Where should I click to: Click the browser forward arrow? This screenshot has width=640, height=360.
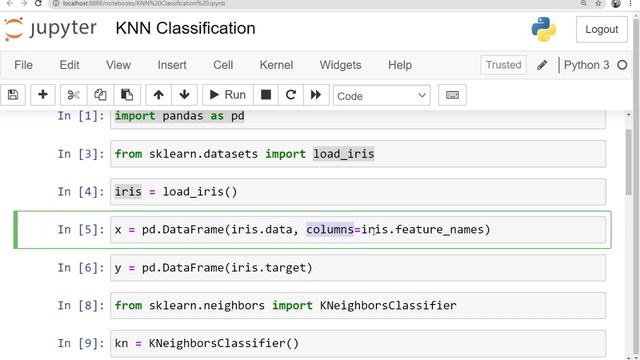click(24, 3)
